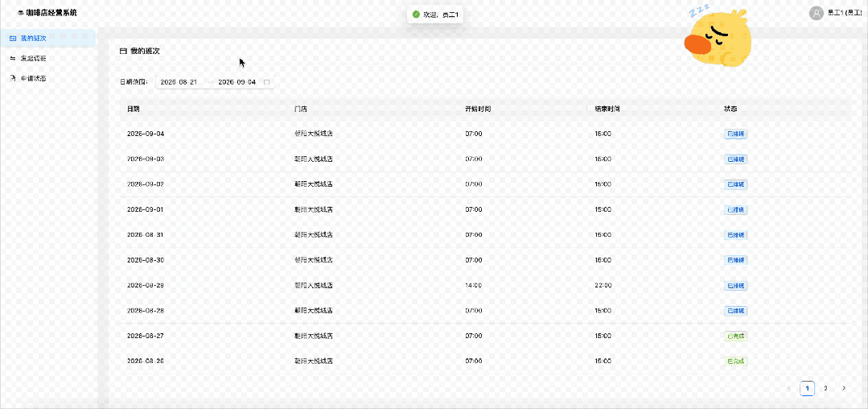The image size is (868, 409).
Task: Select the 2026-09-02 date cell
Action: click(146, 184)
